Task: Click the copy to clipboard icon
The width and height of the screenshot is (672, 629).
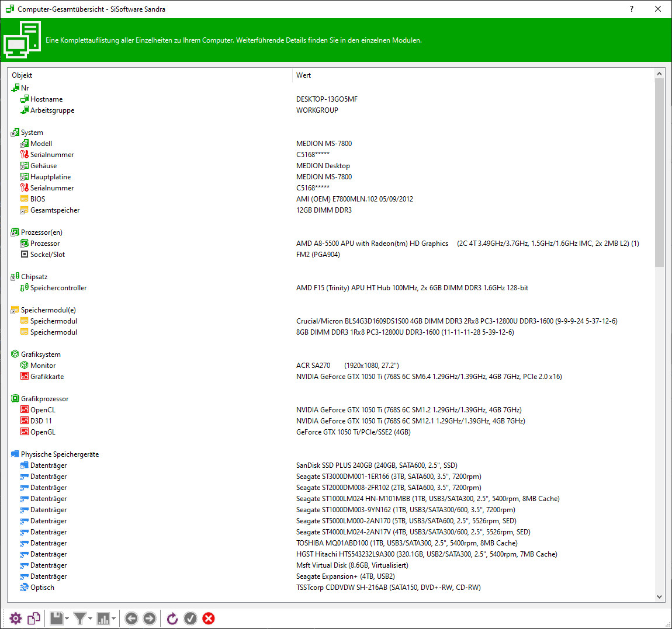Action: [34, 618]
